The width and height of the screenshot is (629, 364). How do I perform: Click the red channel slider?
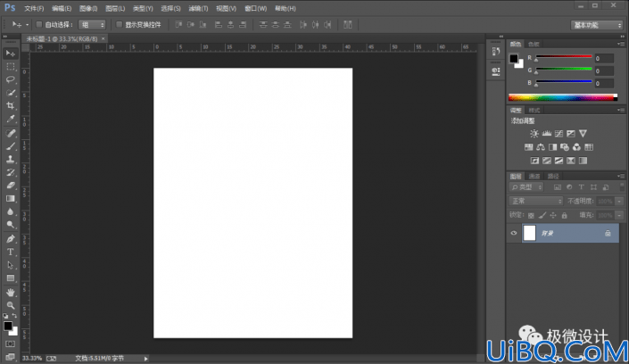[x=564, y=56]
